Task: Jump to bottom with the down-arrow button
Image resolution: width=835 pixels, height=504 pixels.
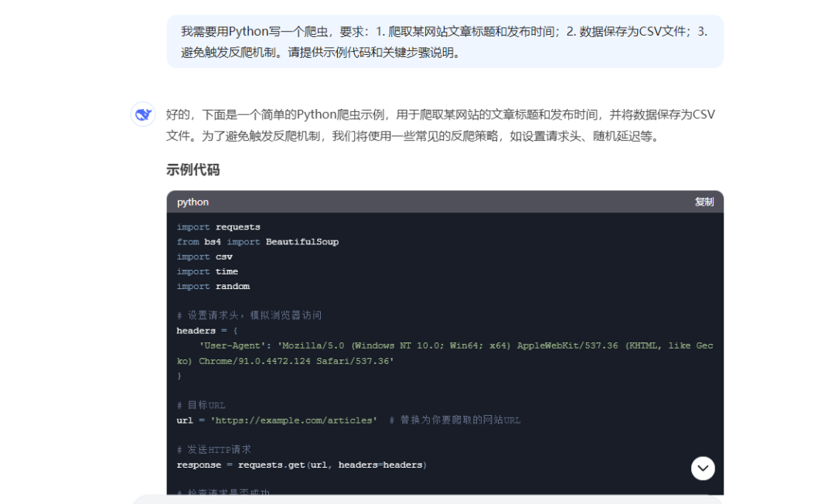Action: click(703, 468)
